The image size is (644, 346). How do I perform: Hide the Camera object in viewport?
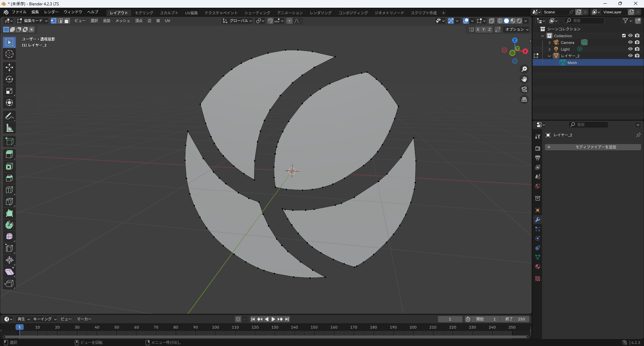630,42
